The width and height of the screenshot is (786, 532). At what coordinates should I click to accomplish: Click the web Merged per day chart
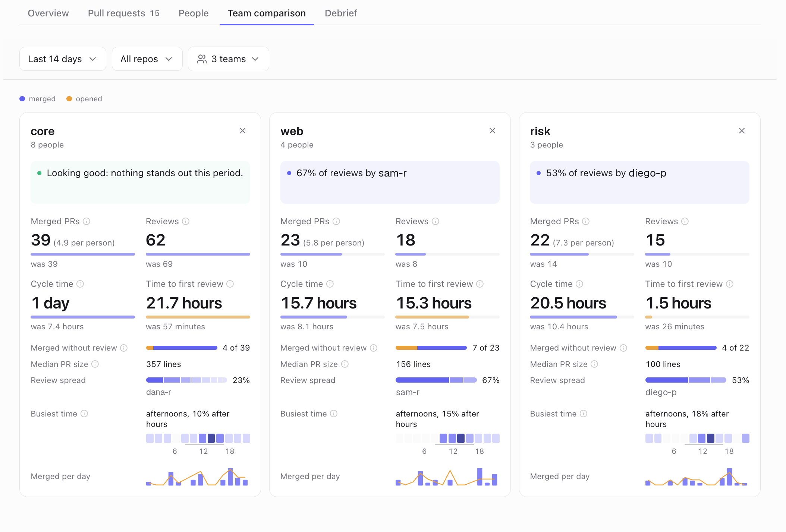point(447,476)
